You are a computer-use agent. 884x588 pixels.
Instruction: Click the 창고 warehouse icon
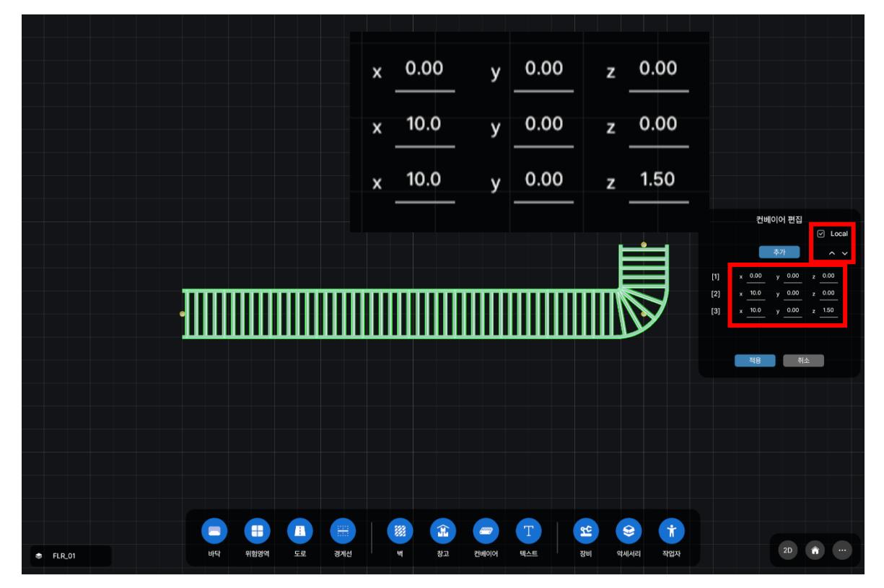(x=442, y=532)
